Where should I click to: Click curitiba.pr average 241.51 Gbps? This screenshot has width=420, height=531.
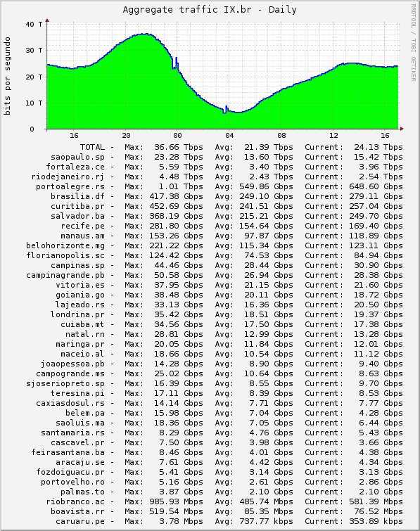coord(266,206)
